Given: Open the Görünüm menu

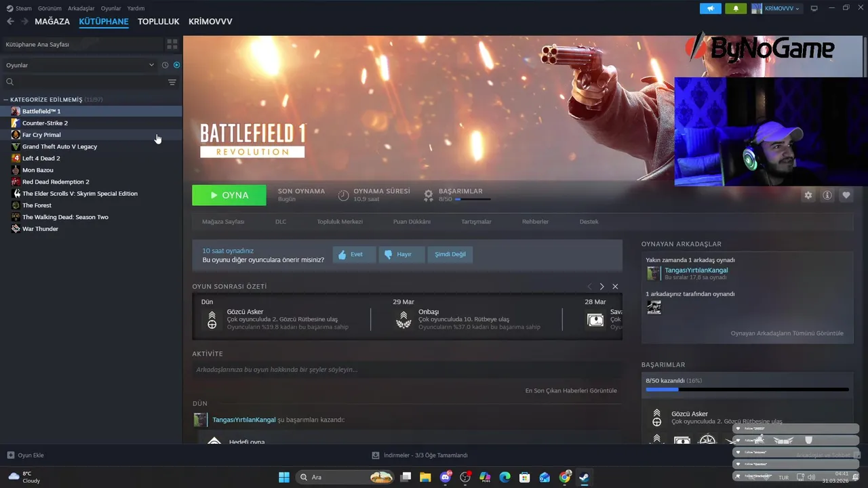Looking at the screenshot, I should 50,8.
